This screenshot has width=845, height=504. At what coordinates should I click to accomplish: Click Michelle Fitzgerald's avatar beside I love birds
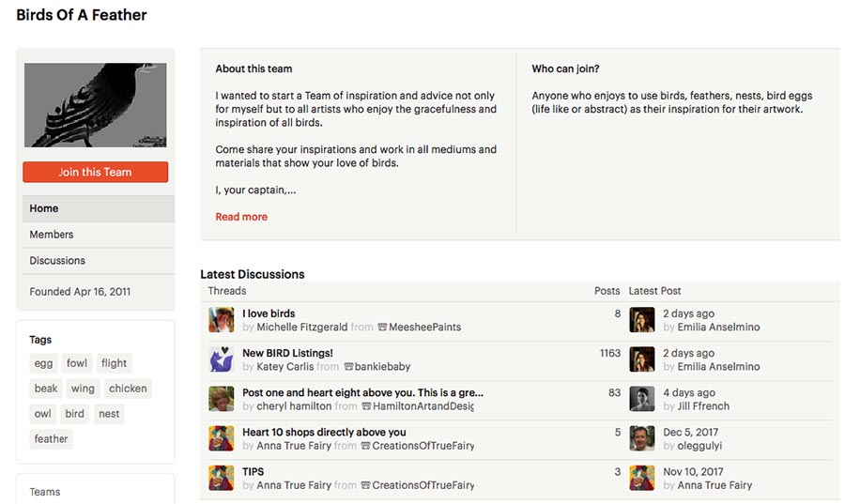coord(221,320)
